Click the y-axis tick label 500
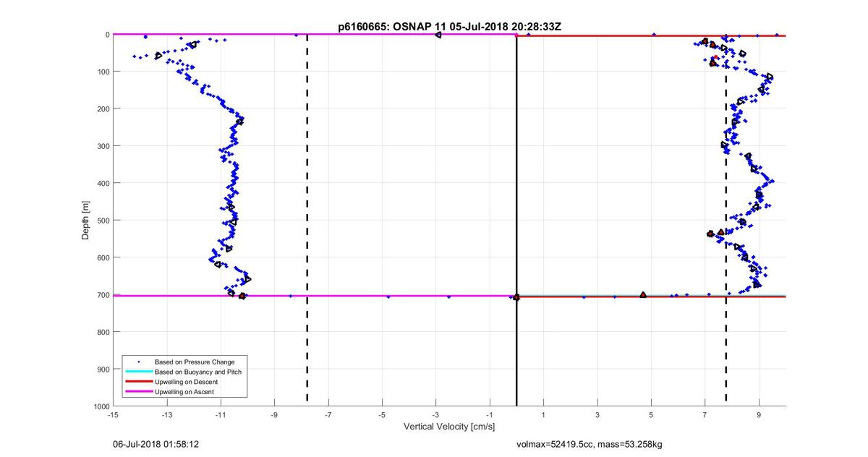 [103, 221]
